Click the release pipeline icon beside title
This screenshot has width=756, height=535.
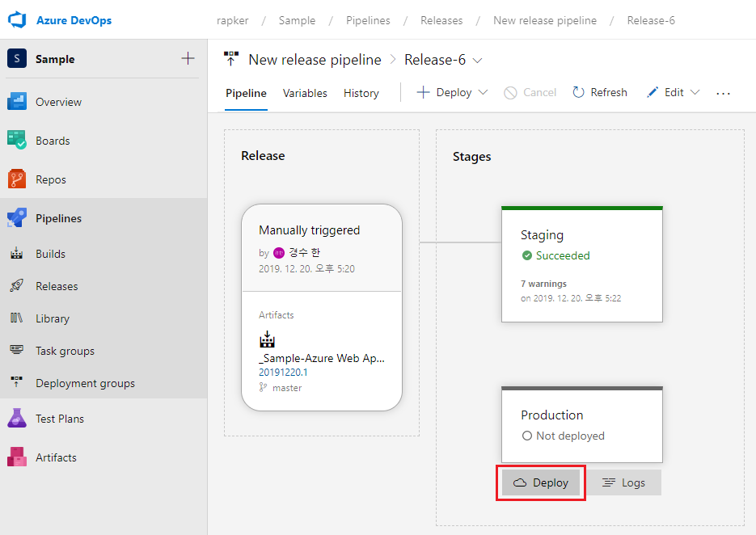coord(231,59)
